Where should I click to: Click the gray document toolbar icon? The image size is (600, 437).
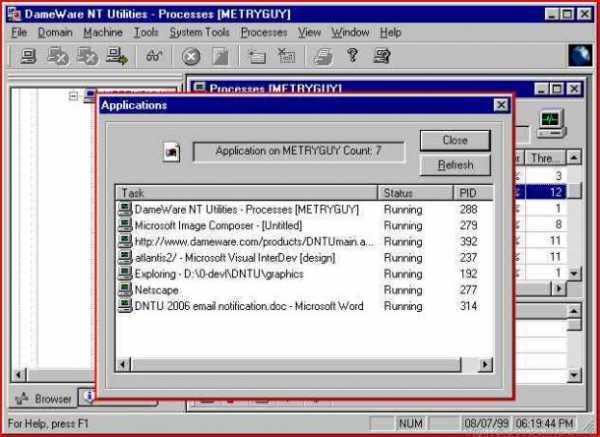(220, 57)
